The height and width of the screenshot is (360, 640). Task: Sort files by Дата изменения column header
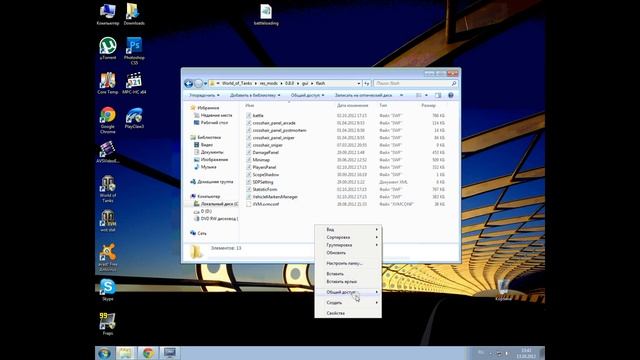pyautogui.click(x=352, y=105)
